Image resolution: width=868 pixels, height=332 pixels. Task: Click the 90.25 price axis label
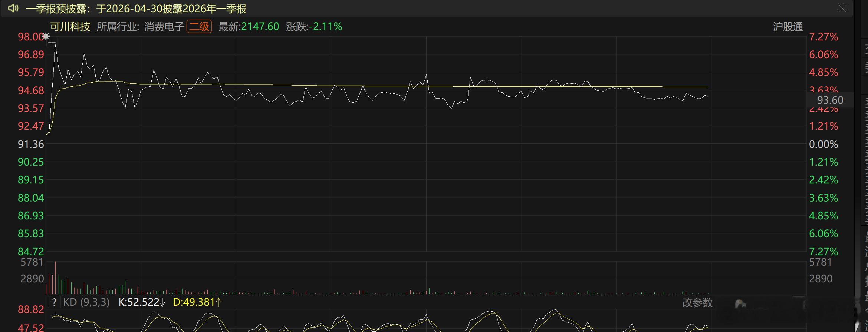31,162
